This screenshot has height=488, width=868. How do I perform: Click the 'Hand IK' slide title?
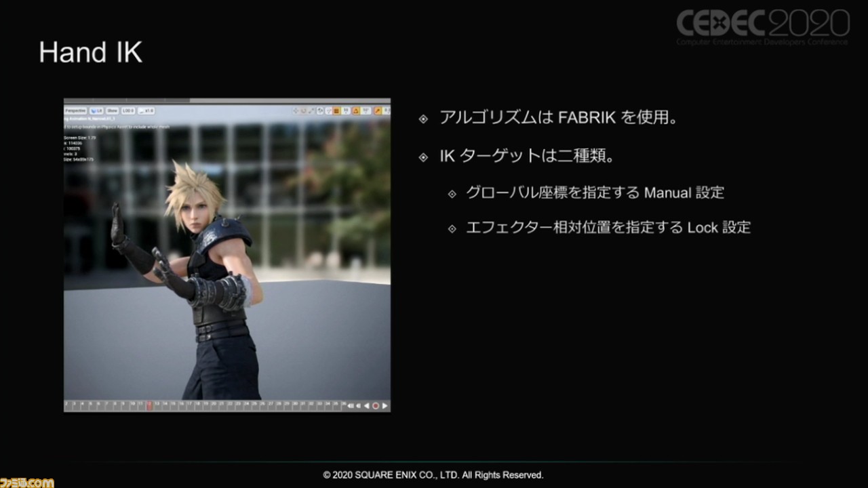coord(91,52)
